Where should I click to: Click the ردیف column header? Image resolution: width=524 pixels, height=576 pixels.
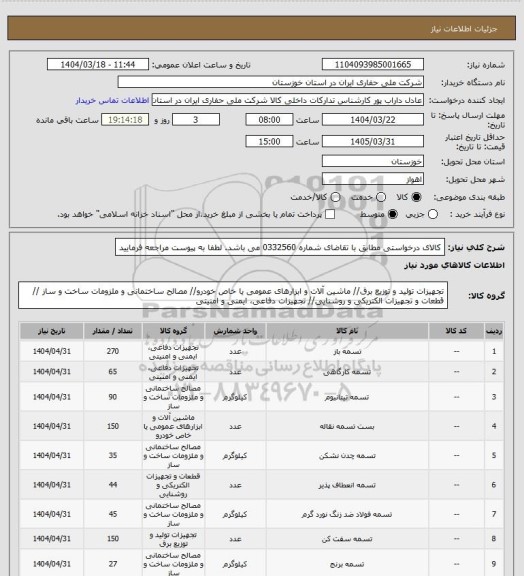coord(494,331)
